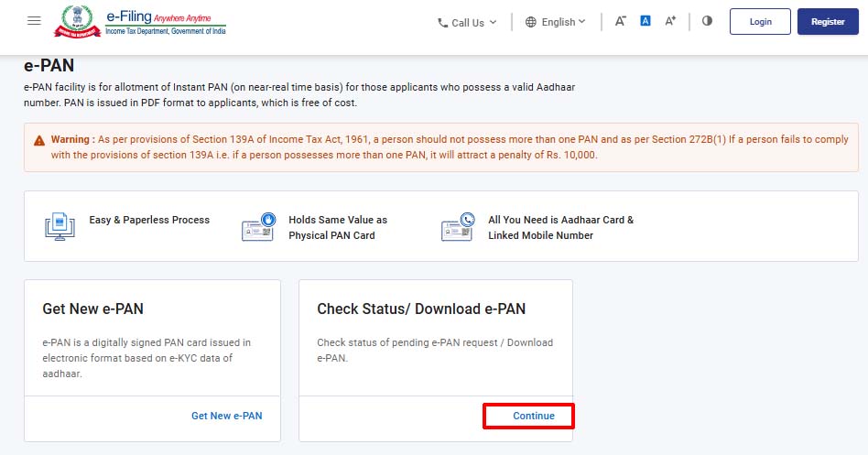Open the hamburger navigation menu
This screenshot has height=455, width=868.
34,21
